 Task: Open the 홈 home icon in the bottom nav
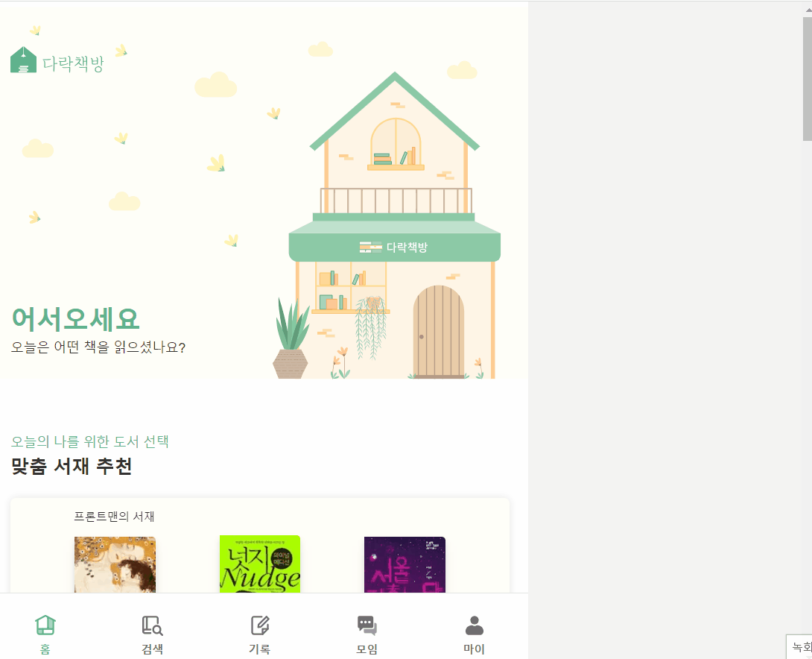pos(45,625)
